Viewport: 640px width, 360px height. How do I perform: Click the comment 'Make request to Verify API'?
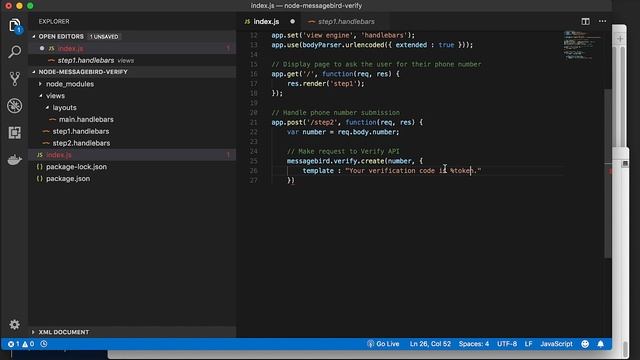pyautogui.click(x=343, y=151)
